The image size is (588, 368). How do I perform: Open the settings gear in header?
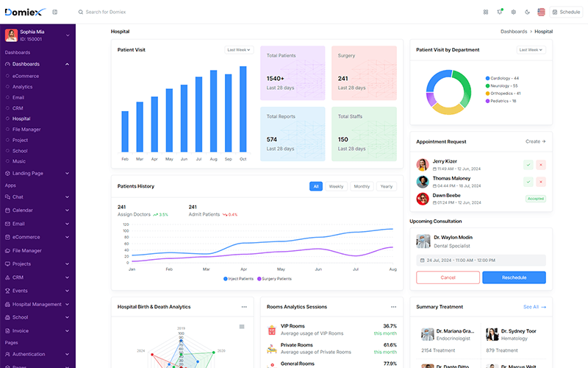(x=513, y=12)
